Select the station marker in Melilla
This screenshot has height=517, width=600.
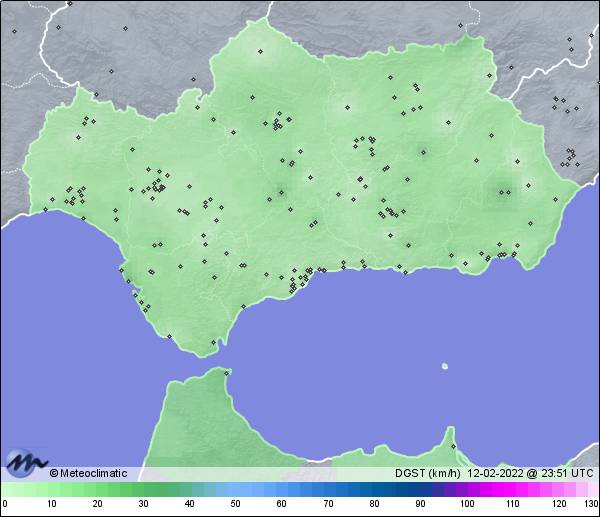pos(453,446)
